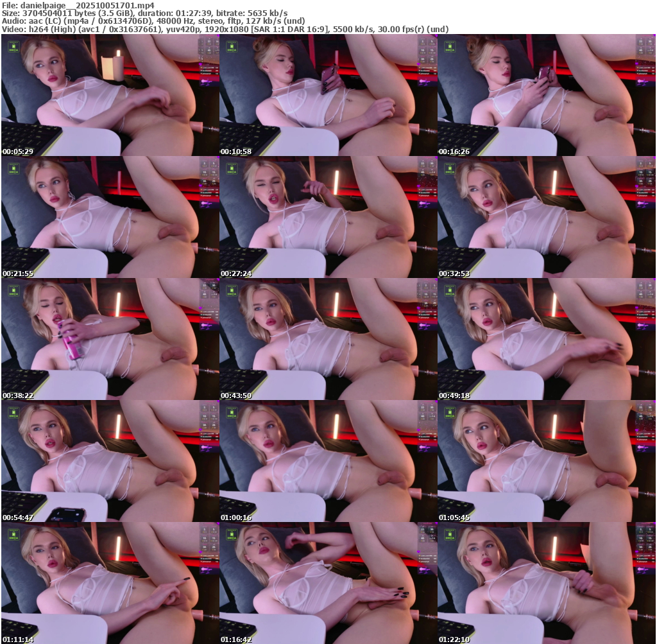Click the Audio aac (LC) info line
Image resolution: width=657 pixels, height=644 pixels.
click(153, 21)
